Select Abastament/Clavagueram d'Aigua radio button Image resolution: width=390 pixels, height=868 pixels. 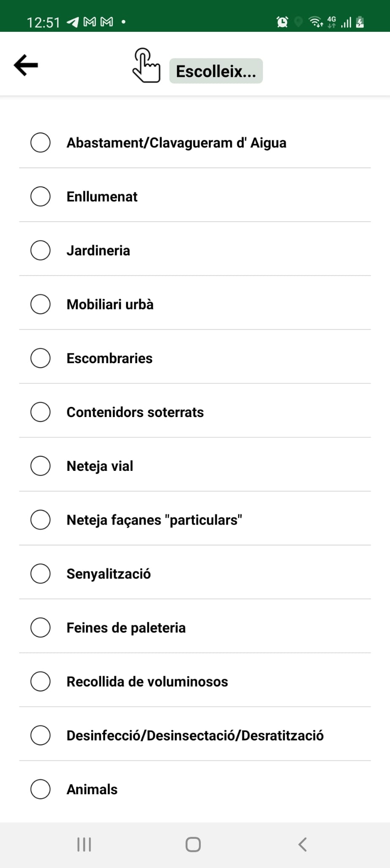pyautogui.click(x=41, y=142)
